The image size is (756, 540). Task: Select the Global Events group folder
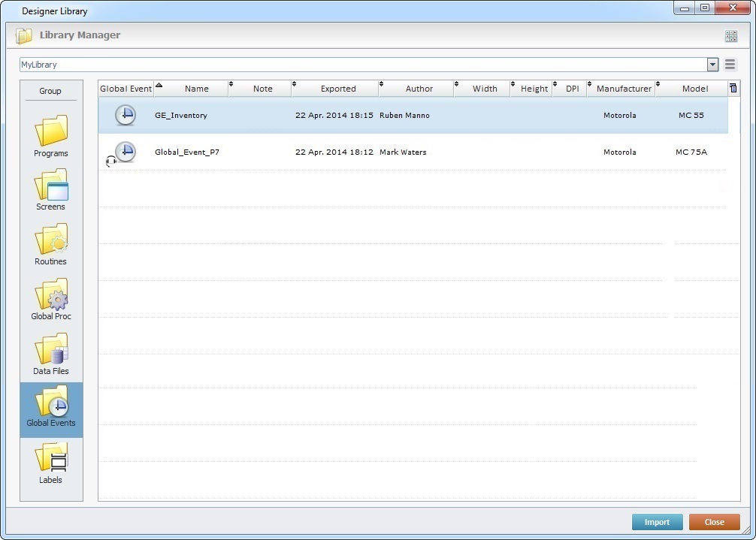(x=51, y=409)
